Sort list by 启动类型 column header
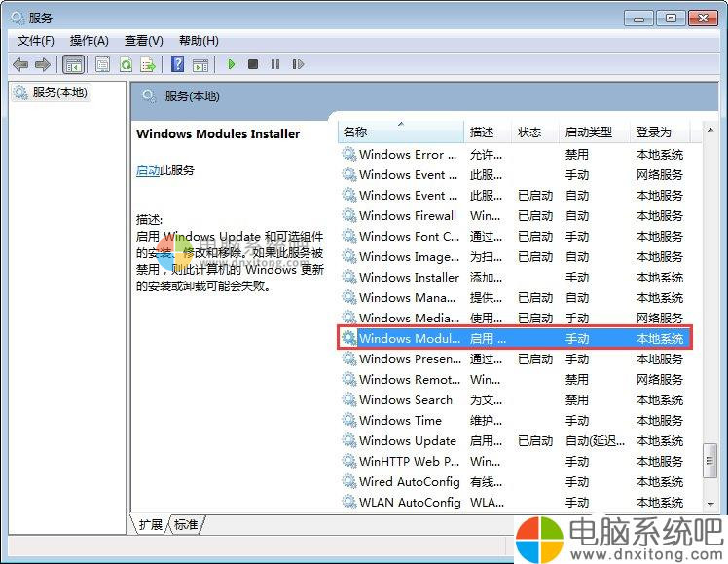Screen dimensions: 728x564 [588, 132]
